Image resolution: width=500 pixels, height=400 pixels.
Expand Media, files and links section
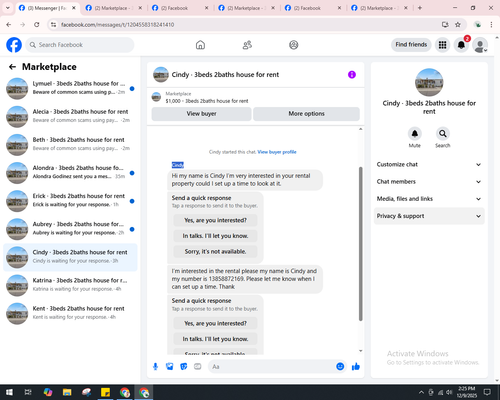click(429, 199)
